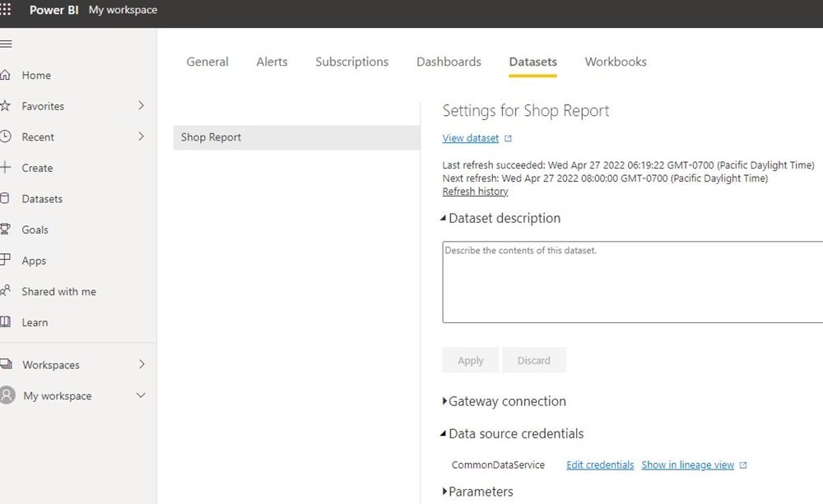
Task: Click the Apps grid icon
Action: [x=5, y=260]
